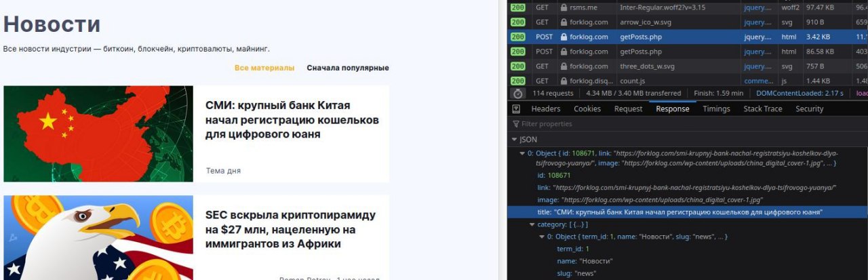
Task: Collapse the nested object with term_id 1
Action: [541, 237]
